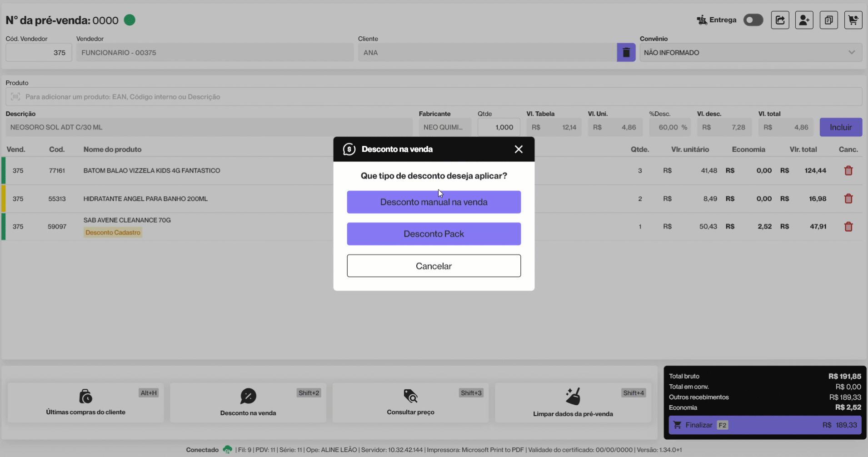Open Desconto na venda shortcut tile
Screen dimensions: 868x457
tap(248, 402)
